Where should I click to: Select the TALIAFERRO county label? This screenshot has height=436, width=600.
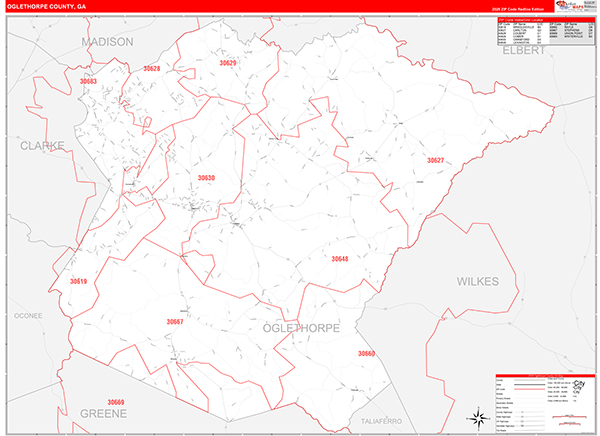[382, 421]
